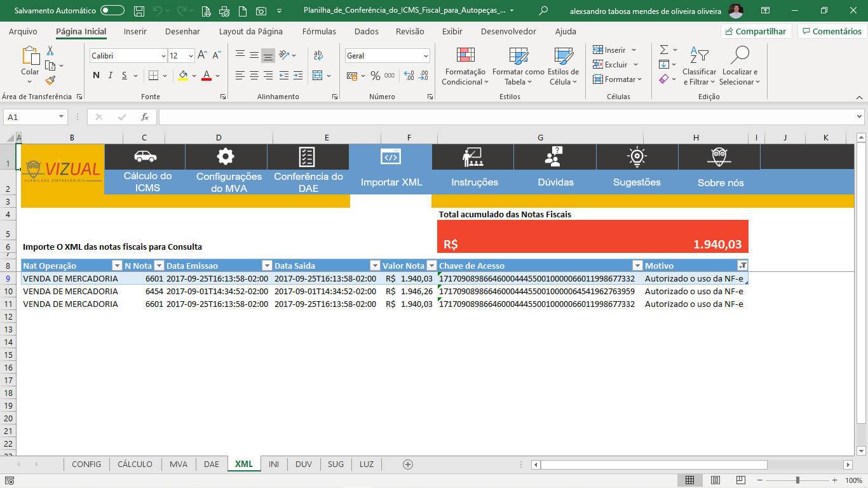Click the Save disk icon
868x488 pixels.
[x=139, y=11]
